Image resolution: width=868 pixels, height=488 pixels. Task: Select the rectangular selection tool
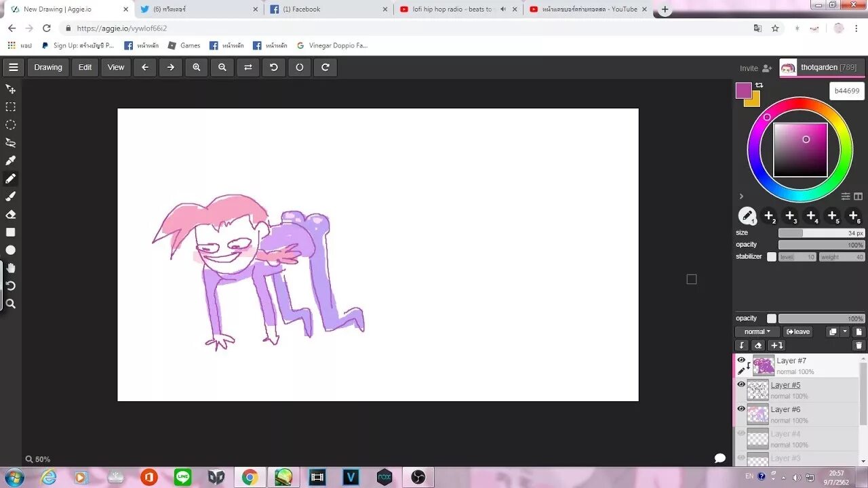click(x=11, y=107)
